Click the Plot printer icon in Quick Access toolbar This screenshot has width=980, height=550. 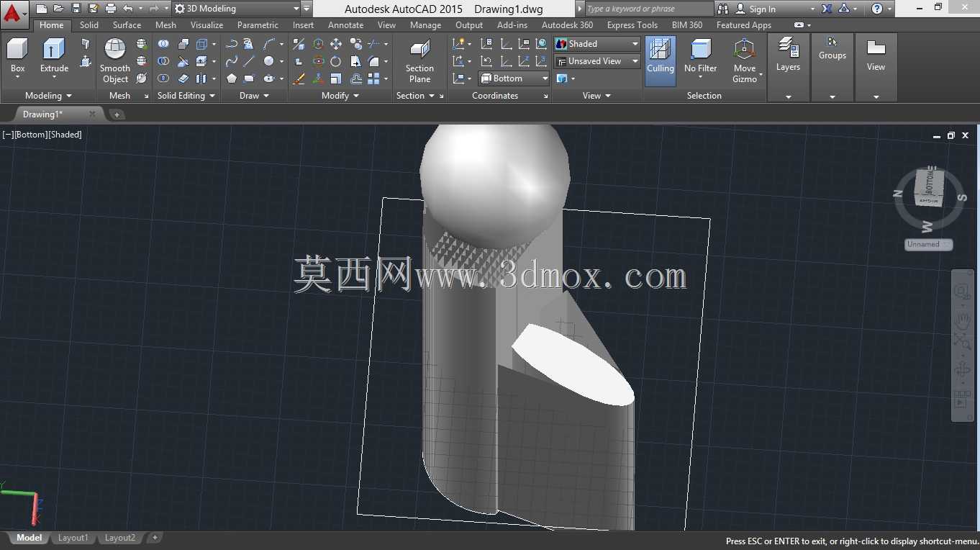[110, 9]
